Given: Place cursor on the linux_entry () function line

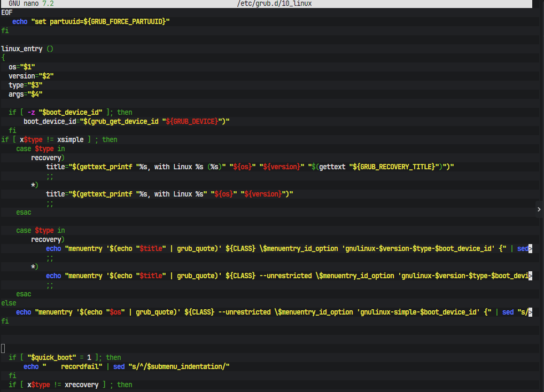Looking at the screenshot, I should point(27,49).
